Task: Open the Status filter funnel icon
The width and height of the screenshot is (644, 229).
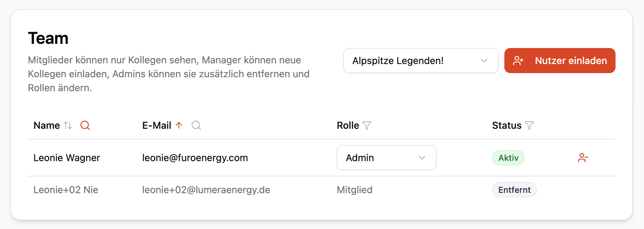Action: tap(529, 125)
